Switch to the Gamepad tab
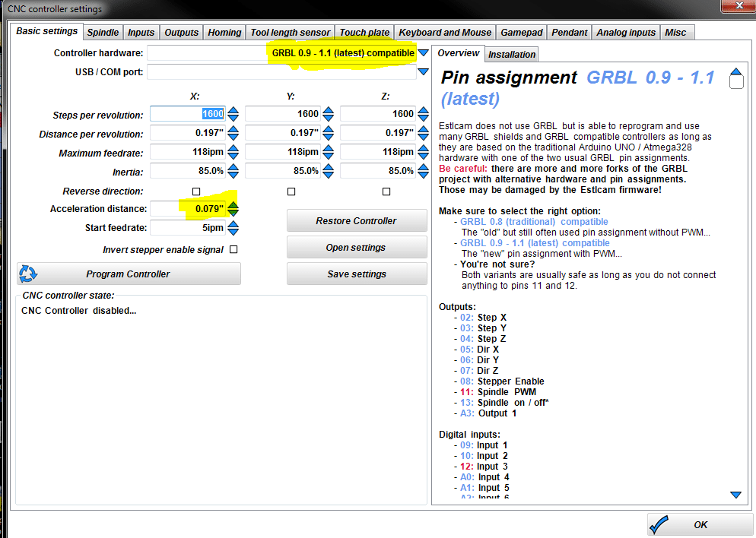756x538 pixels. pyautogui.click(x=521, y=32)
